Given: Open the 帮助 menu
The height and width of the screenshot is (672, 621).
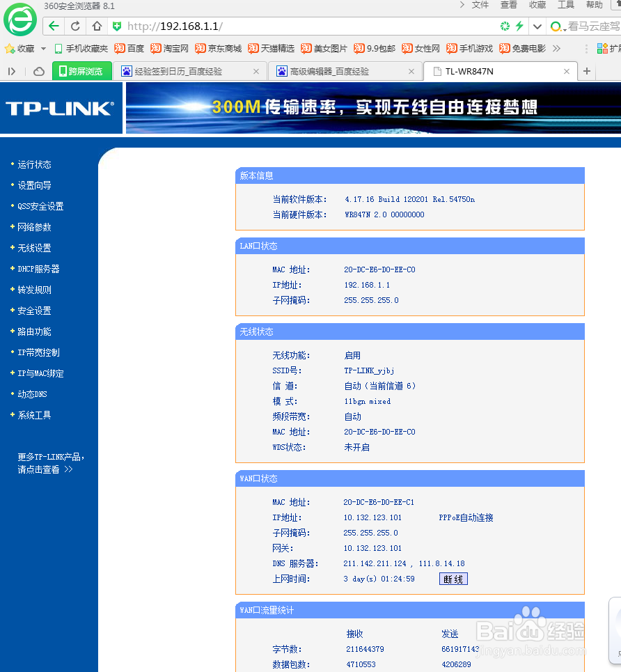Looking at the screenshot, I should [x=595, y=5].
